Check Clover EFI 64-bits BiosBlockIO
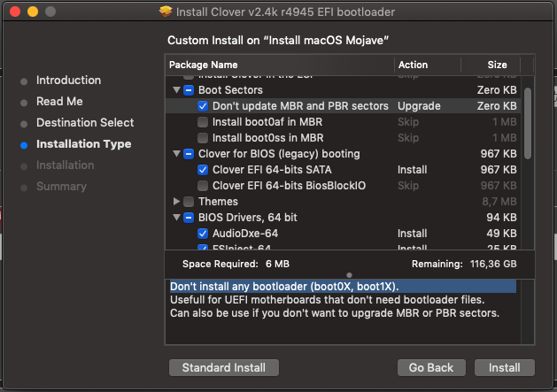Image resolution: width=557 pixels, height=392 pixels. [x=203, y=186]
